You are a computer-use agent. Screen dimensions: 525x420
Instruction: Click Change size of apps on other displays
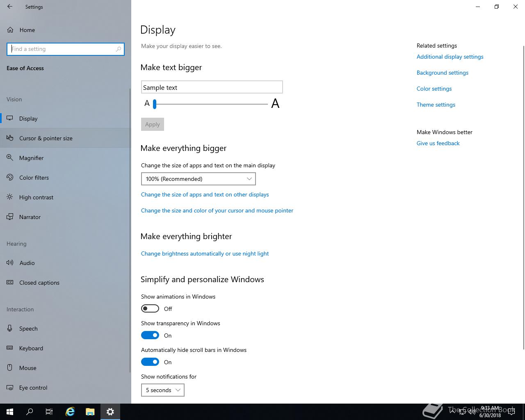point(205,194)
